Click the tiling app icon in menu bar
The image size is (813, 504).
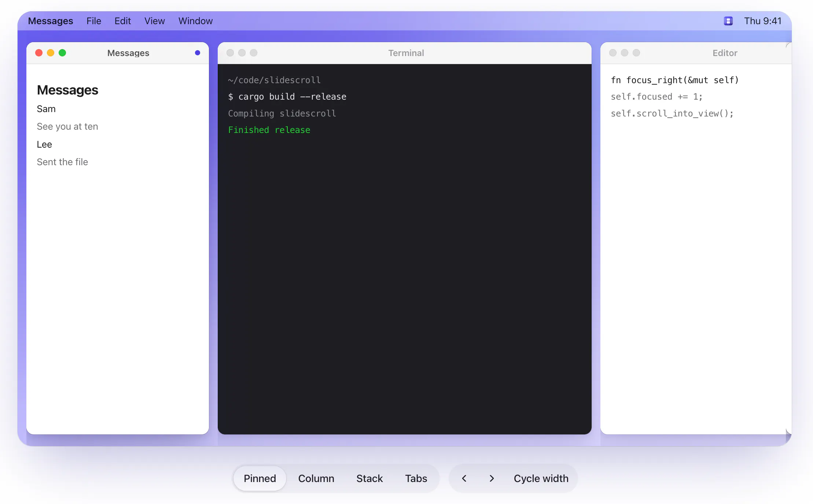pyautogui.click(x=728, y=21)
